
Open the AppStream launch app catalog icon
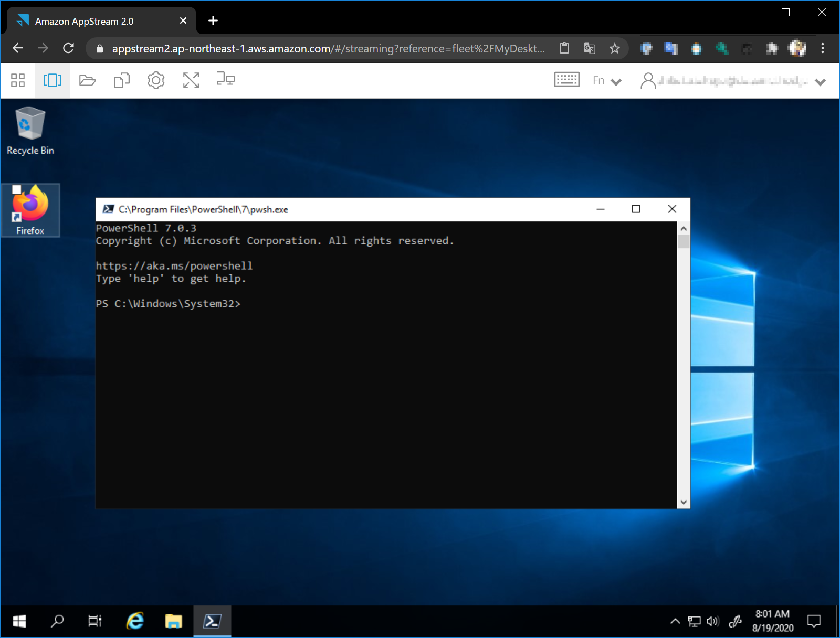coord(18,80)
